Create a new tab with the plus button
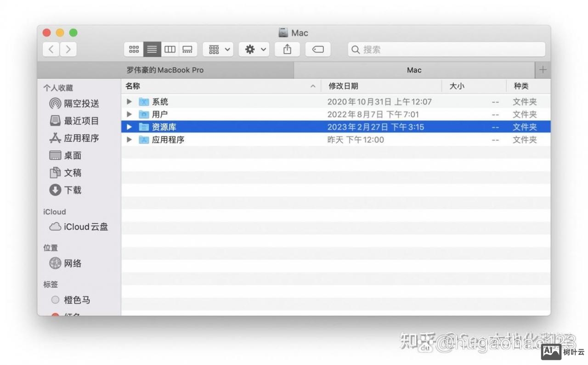The width and height of the screenshot is (588, 365). (543, 70)
